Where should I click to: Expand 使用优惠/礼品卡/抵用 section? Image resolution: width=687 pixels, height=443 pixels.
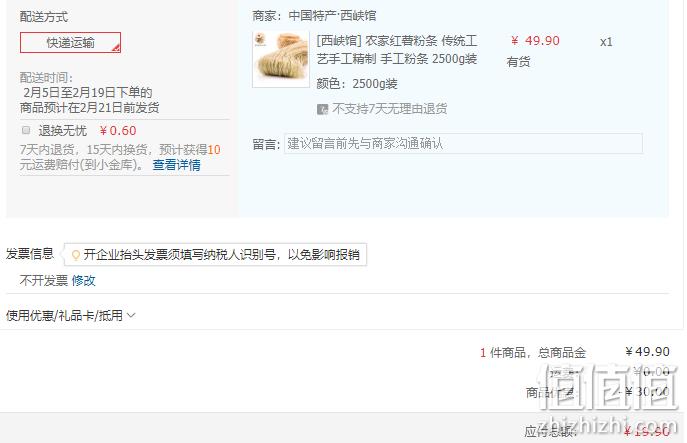pos(70,315)
